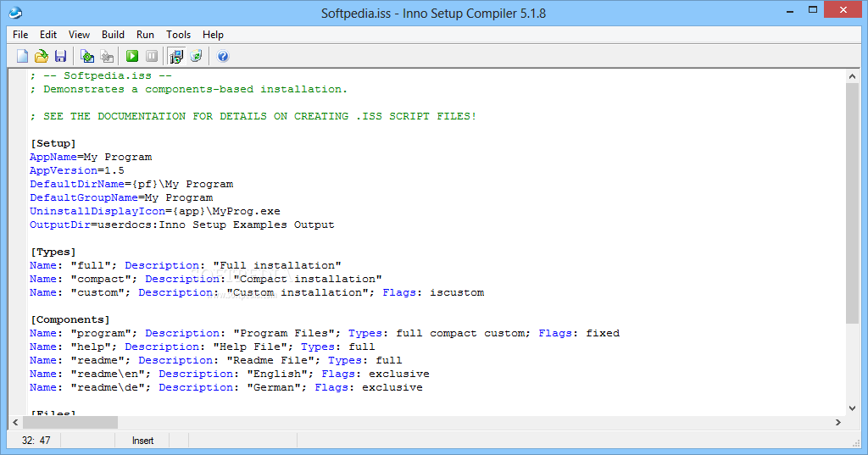Click the Stop Compile toolbar icon

[107, 56]
